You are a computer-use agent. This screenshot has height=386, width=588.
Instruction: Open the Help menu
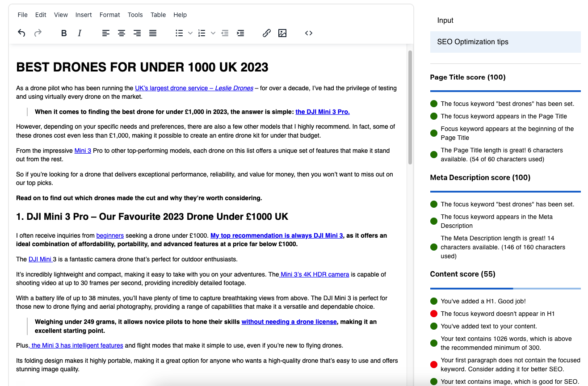pyautogui.click(x=180, y=15)
